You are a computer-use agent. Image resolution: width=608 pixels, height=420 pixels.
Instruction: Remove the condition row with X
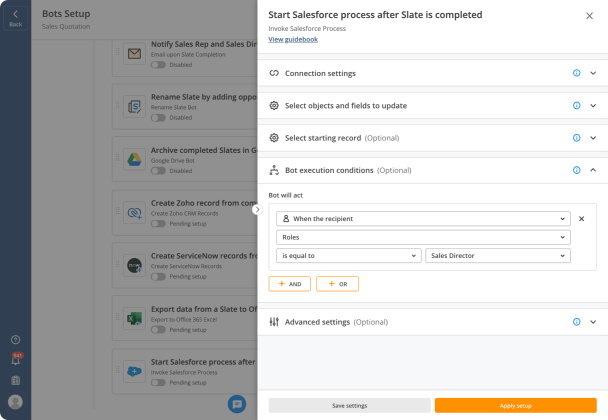point(582,218)
